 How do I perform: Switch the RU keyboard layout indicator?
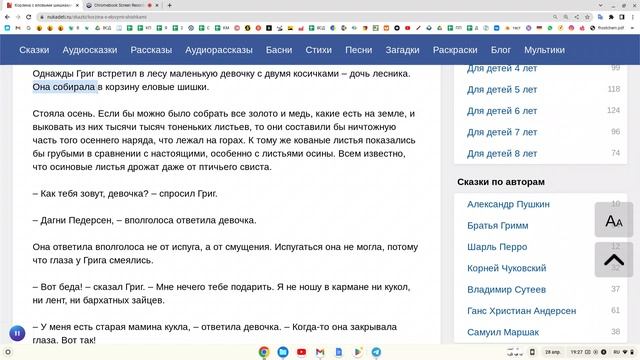tap(616, 352)
